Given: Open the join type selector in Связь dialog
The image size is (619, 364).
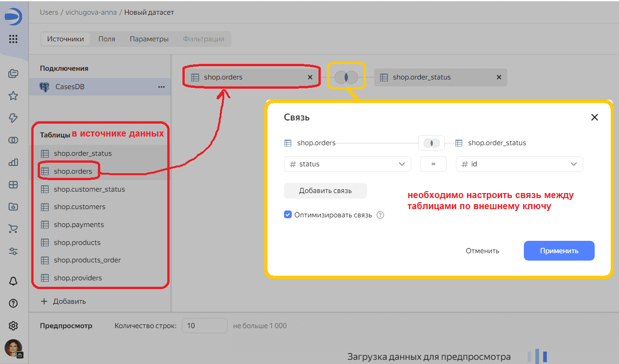Looking at the screenshot, I should click(432, 143).
